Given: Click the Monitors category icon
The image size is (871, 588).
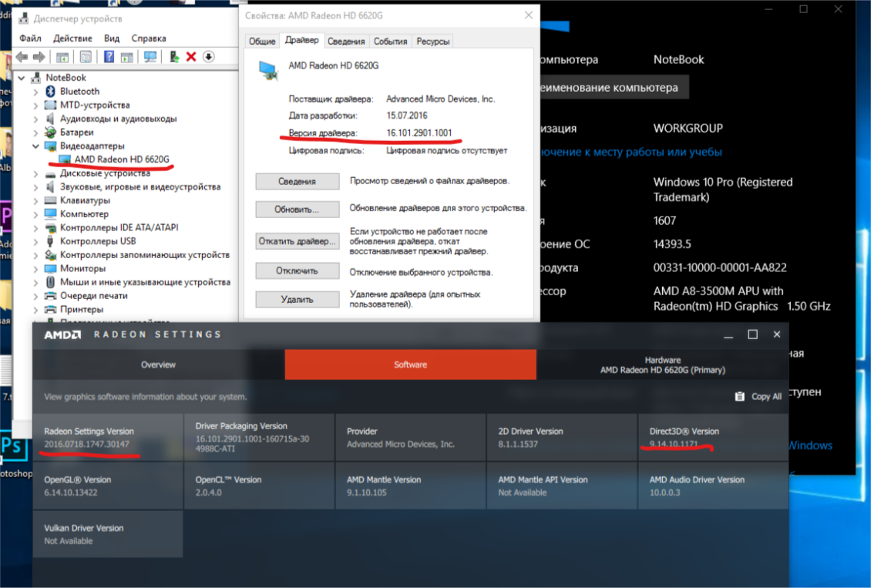Looking at the screenshot, I should coord(51,268).
